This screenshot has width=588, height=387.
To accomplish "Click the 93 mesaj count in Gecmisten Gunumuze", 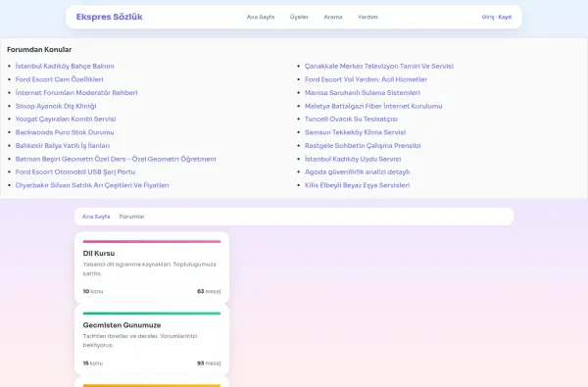I will click(x=209, y=363).
